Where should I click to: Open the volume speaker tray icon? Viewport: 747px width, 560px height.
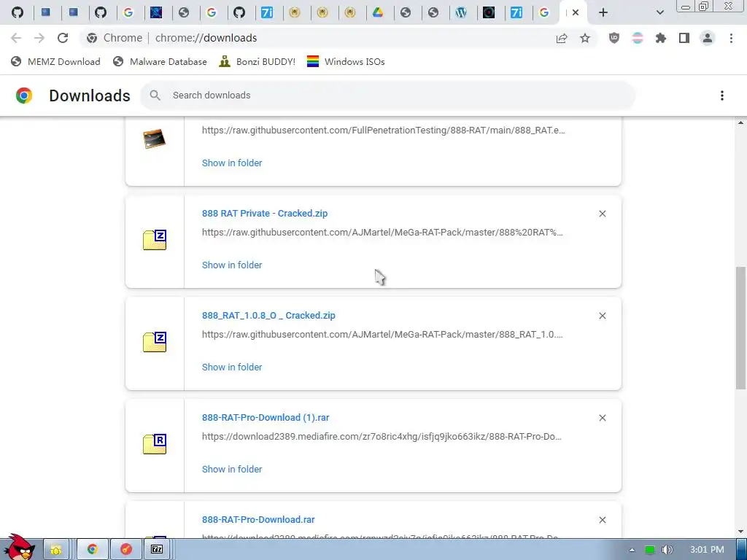(x=667, y=550)
